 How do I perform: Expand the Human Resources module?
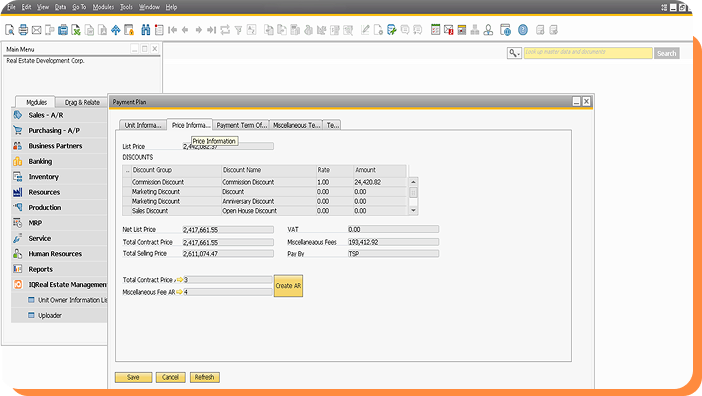[x=59, y=254]
